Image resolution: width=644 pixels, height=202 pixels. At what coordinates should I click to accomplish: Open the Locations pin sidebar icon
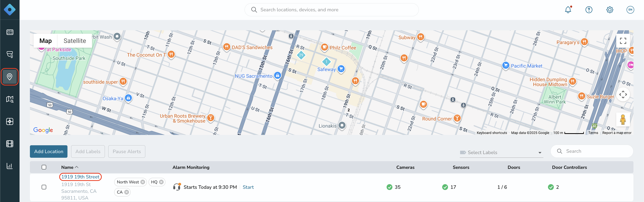tap(10, 77)
